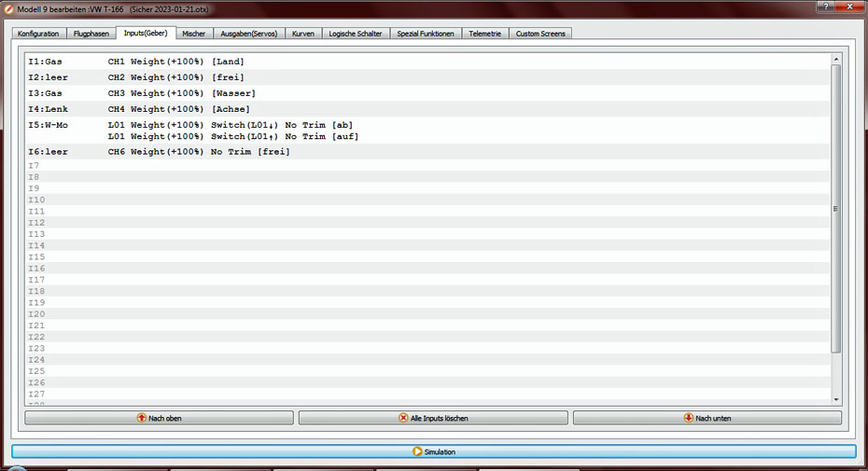868x471 pixels.
Task: Click the orange play icon on Simulation
Action: (x=417, y=451)
